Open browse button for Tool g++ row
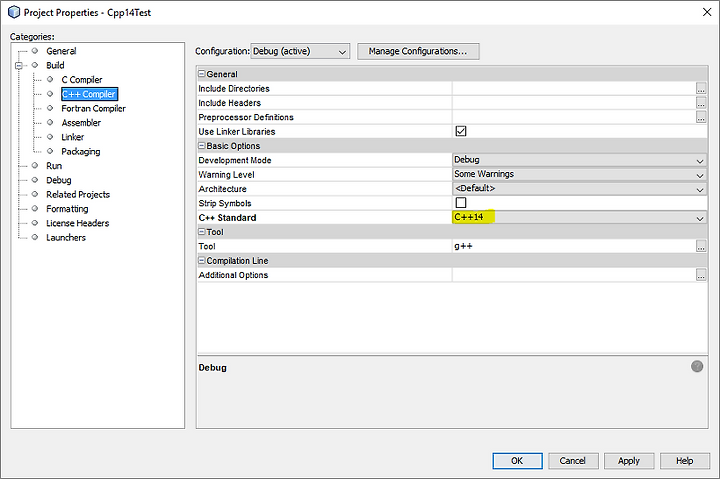This screenshot has width=720, height=479. pyautogui.click(x=701, y=246)
